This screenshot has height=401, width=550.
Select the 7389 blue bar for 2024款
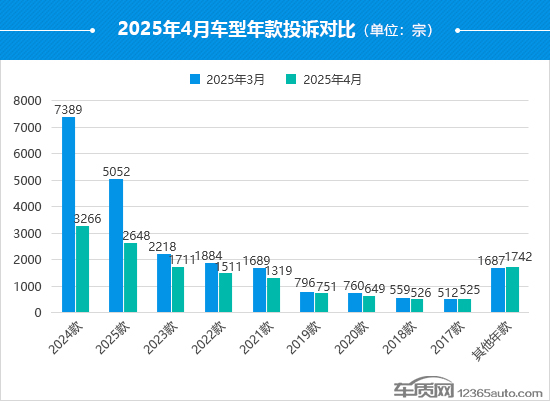[x=68, y=214]
